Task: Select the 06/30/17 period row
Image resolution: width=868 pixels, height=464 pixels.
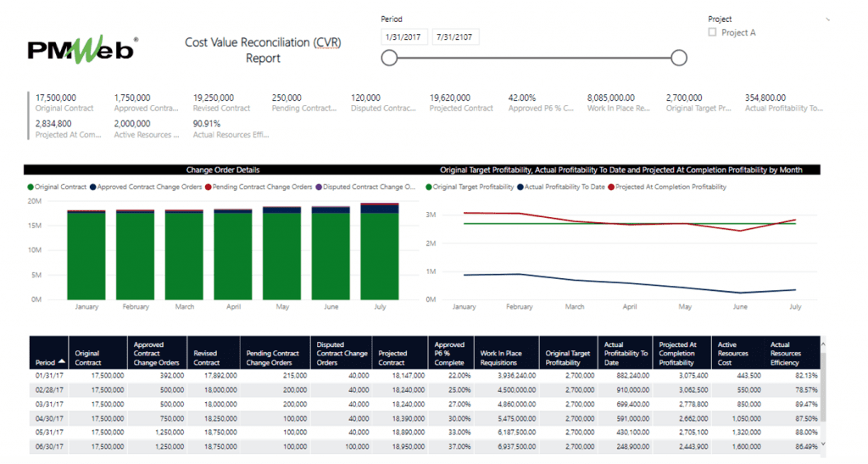Action: (x=425, y=446)
